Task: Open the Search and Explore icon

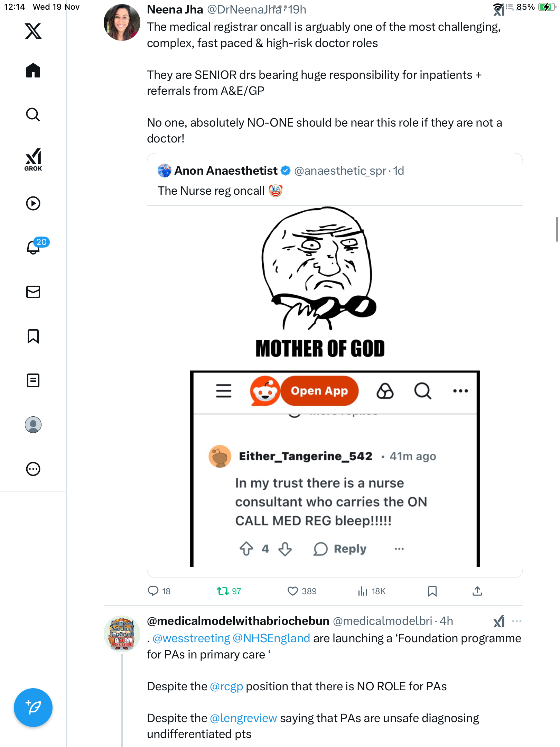Action: (33, 115)
